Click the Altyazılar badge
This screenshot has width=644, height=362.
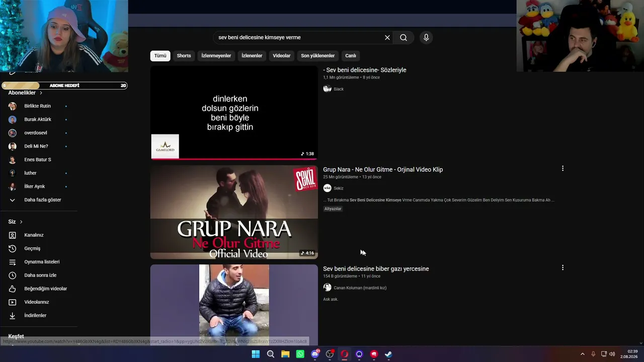click(x=333, y=209)
